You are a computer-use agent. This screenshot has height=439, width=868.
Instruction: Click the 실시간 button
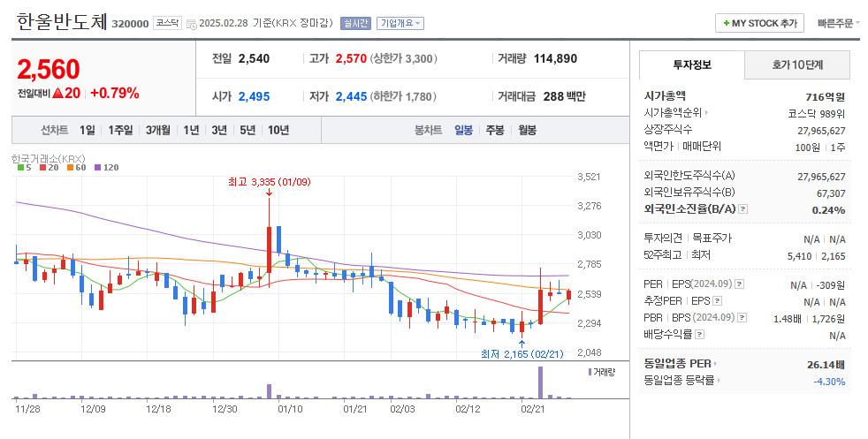[355, 23]
